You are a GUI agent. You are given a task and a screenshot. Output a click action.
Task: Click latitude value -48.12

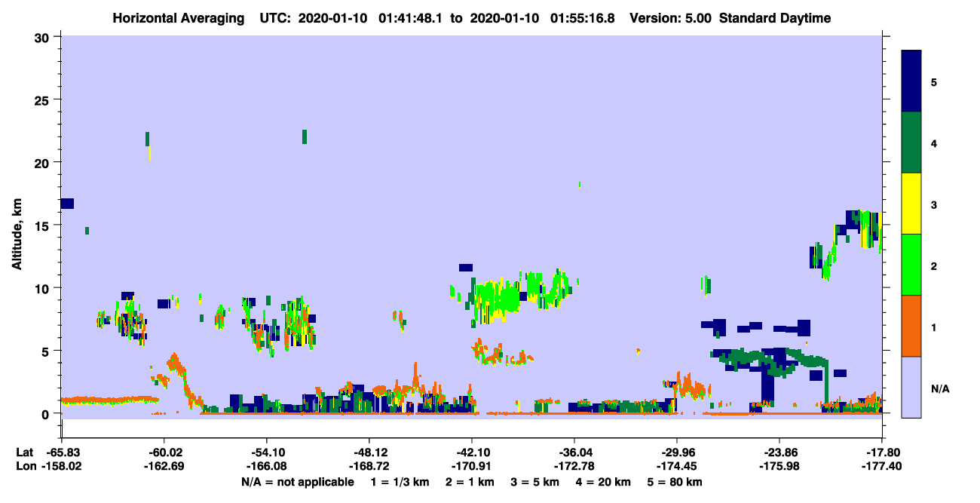tap(369, 452)
